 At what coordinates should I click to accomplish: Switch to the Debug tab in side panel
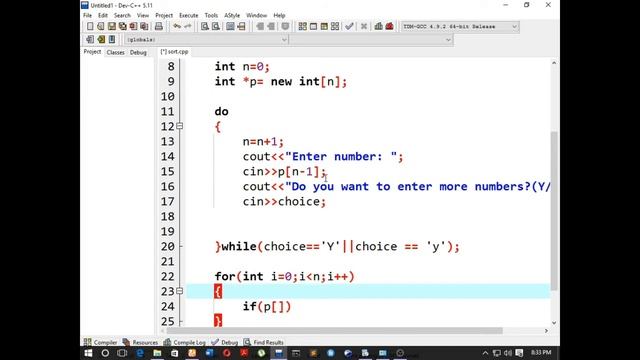point(138,52)
